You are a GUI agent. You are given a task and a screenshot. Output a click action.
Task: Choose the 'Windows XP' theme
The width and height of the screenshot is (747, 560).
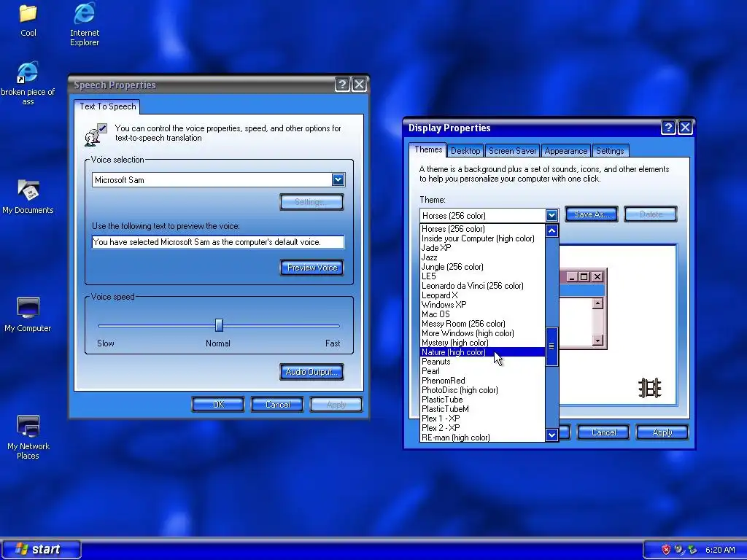[483, 305]
